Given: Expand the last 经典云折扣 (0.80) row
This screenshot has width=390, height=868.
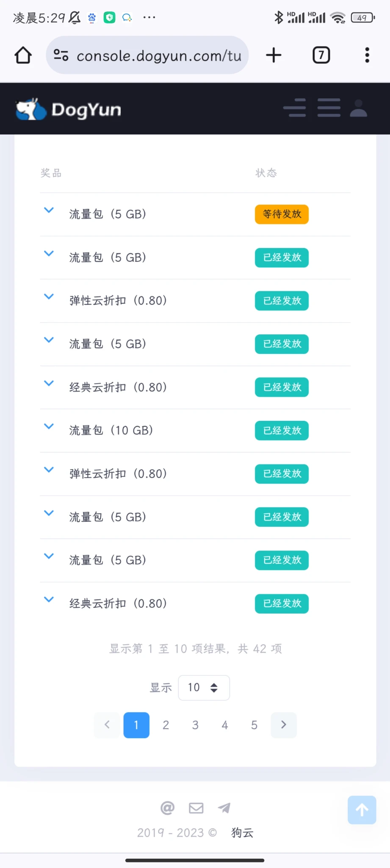Looking at the screenshot, I should tap(49, 599).
